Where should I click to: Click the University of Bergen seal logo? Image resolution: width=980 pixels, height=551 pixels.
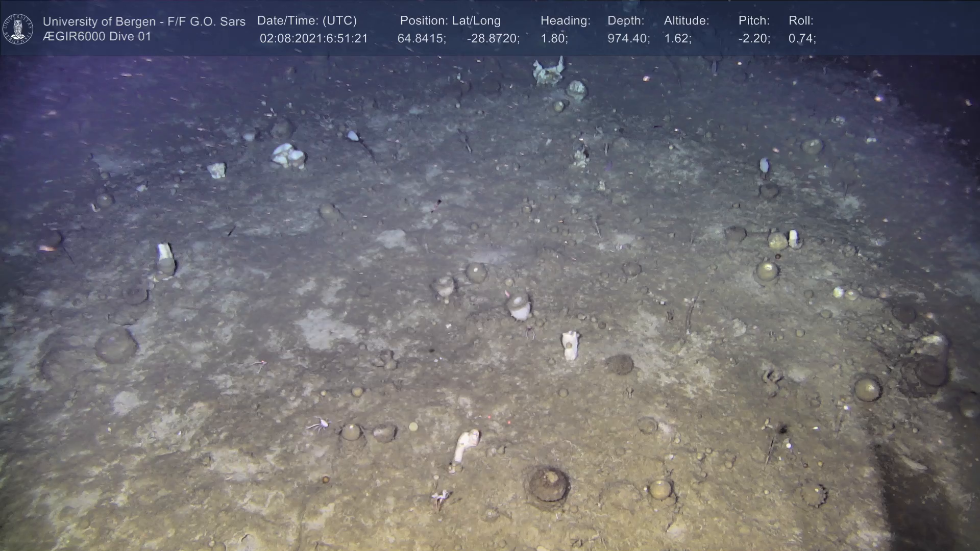tap(18, 29)
